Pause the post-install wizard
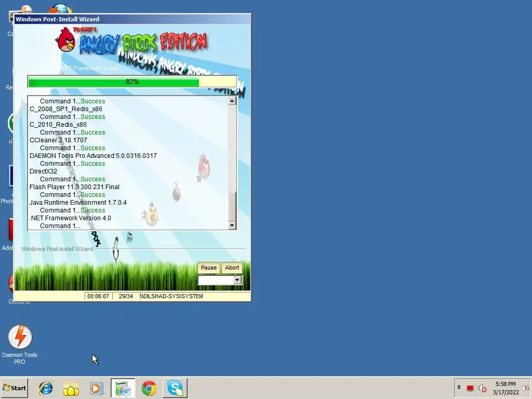The height and width of the screenshot is (399, 532). click(x=208, y=268)
